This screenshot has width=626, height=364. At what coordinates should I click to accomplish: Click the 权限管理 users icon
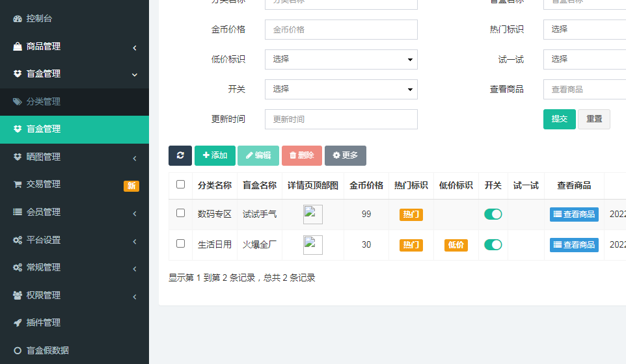18,295
